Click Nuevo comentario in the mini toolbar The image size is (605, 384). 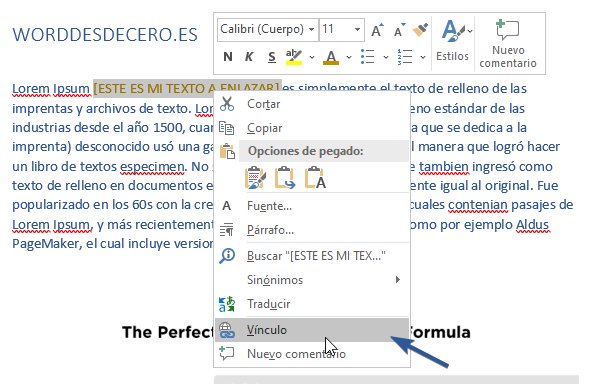coord(508,44)
